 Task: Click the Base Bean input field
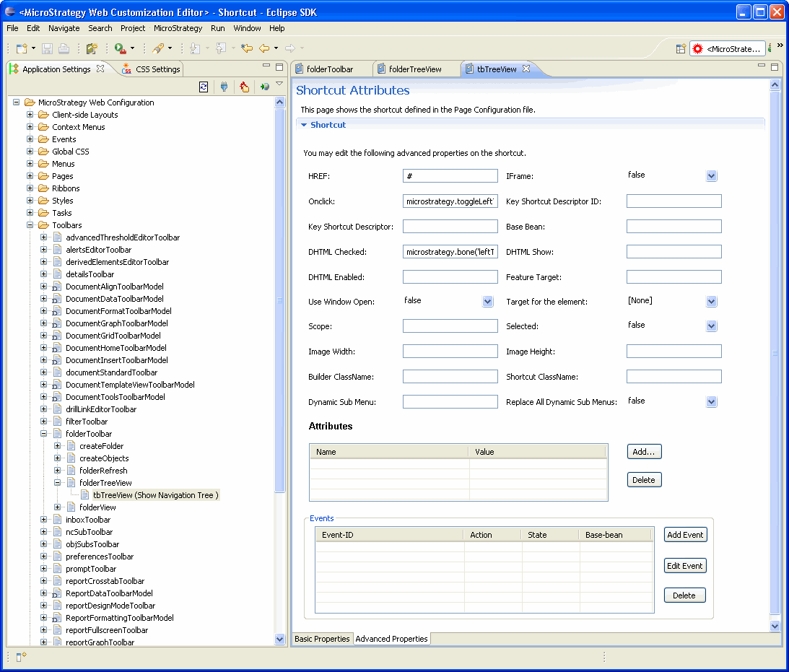[674, 227]
